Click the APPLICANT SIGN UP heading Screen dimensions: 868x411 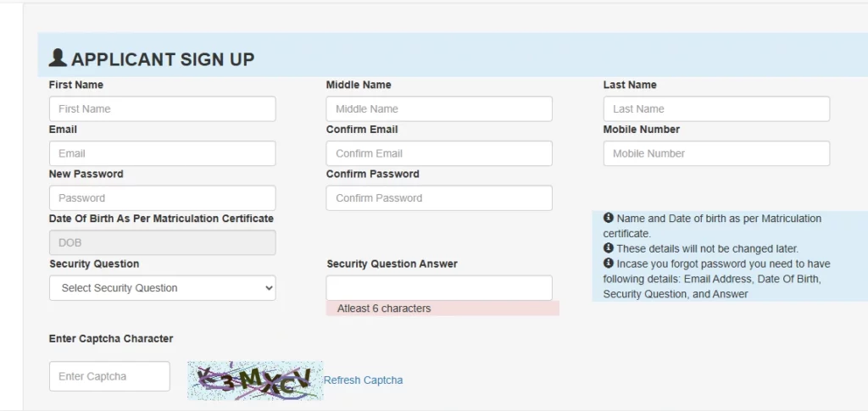tap(163, 59)
